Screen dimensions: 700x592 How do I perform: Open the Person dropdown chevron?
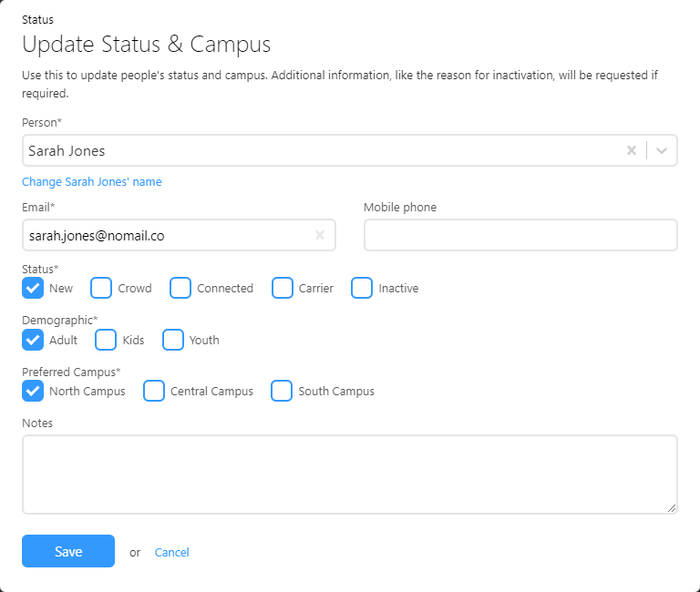[x=662, y=151]
